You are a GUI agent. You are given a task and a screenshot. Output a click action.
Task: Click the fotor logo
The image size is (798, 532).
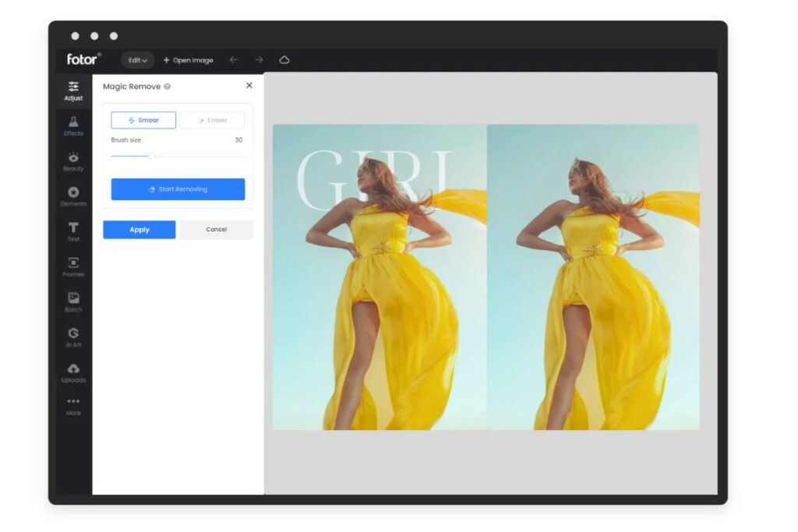(80, 59)
